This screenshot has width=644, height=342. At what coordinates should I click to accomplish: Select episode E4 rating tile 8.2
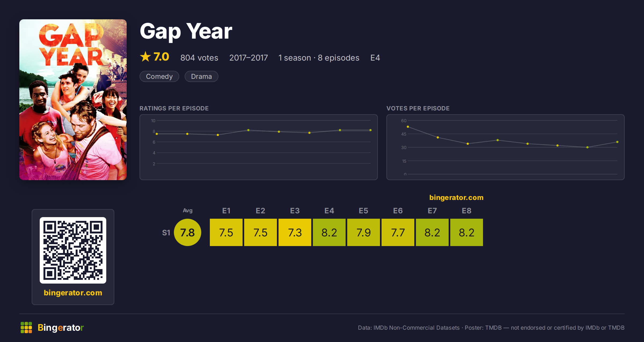[x=329, y=232]
